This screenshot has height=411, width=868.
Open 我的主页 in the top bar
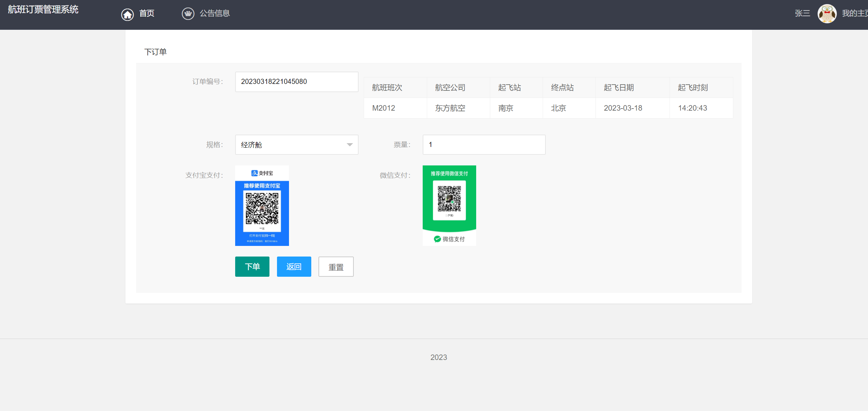[x=855, y=13]
